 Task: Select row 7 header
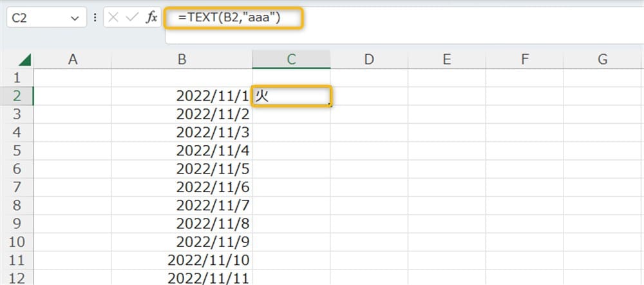coord(17,188)
